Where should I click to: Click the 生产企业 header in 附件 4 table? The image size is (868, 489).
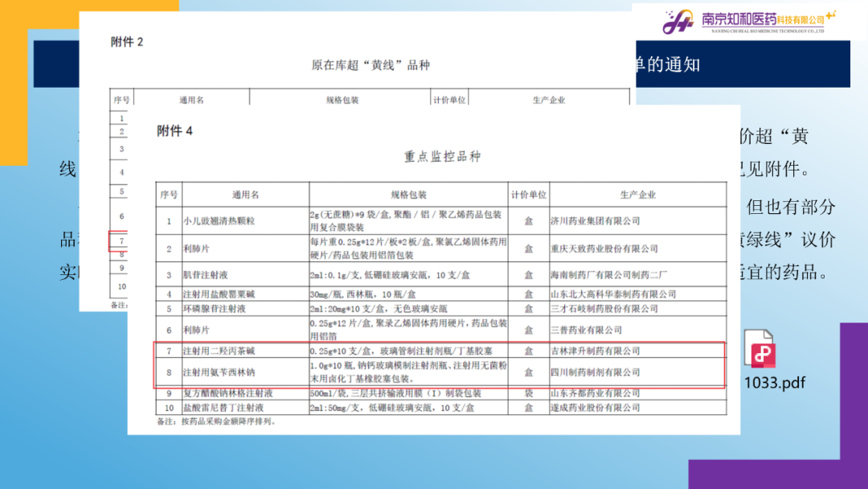click(637, 195)
